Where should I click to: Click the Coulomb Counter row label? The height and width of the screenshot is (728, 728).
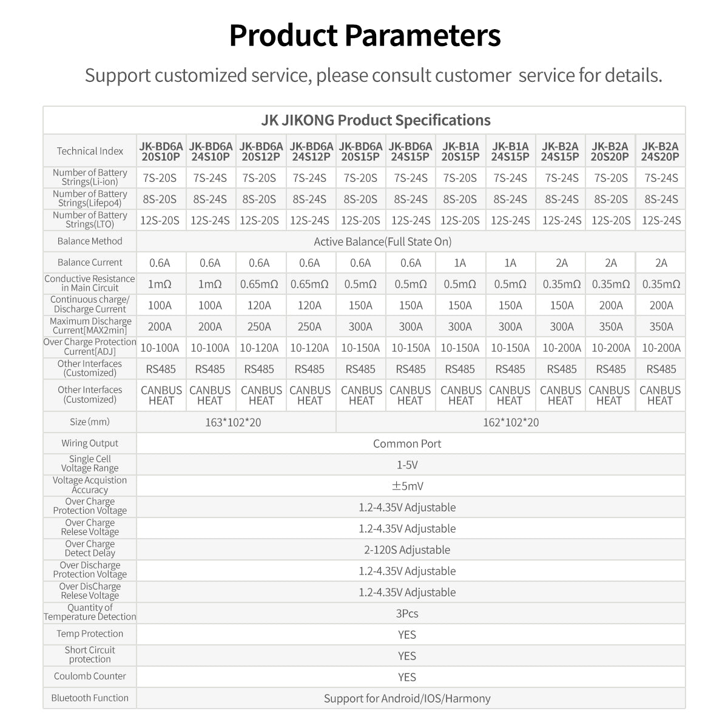coord(90,676)
